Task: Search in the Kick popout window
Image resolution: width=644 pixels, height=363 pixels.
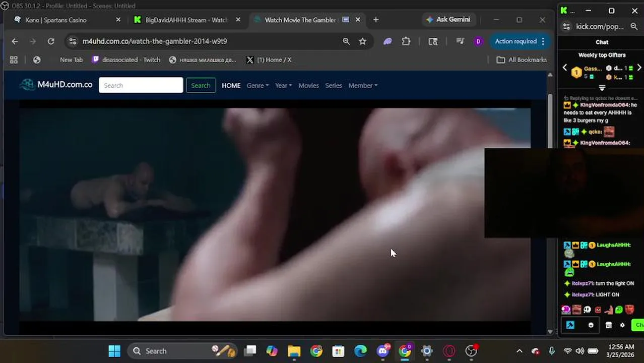Action: tap(634, 26)
